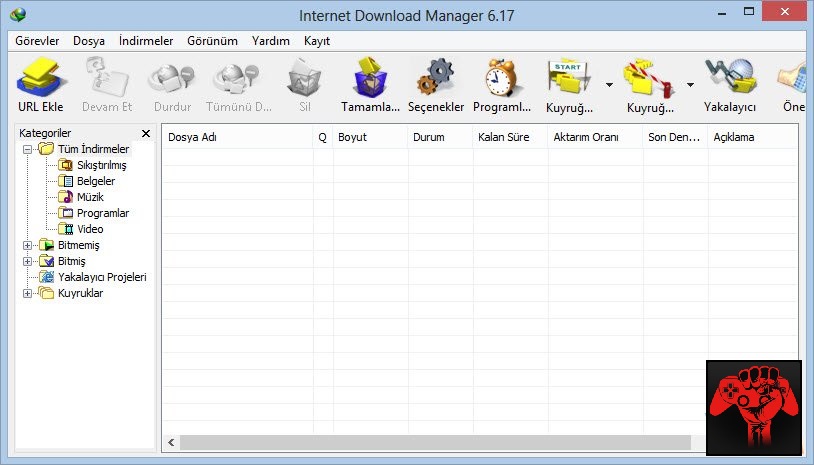Sort by the Açıklama column header
The height and width of the screenshot is (465, 814).
(753, 138)
